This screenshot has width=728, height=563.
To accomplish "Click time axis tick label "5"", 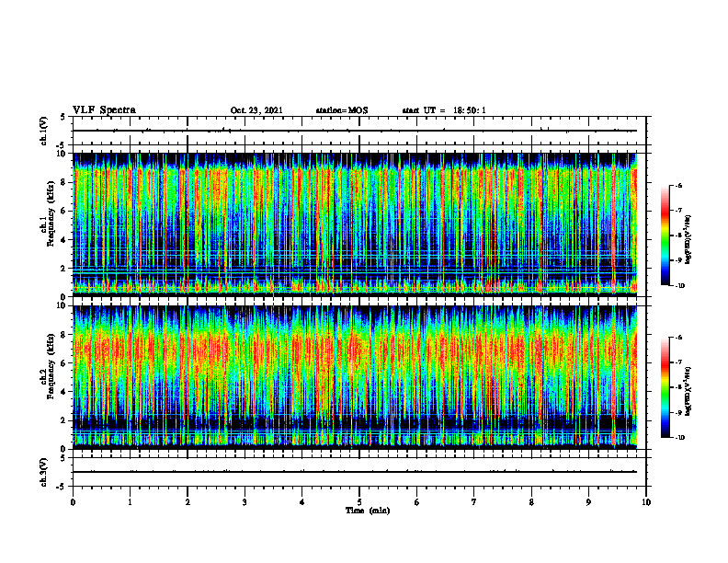I will click(x=359, y=502).
